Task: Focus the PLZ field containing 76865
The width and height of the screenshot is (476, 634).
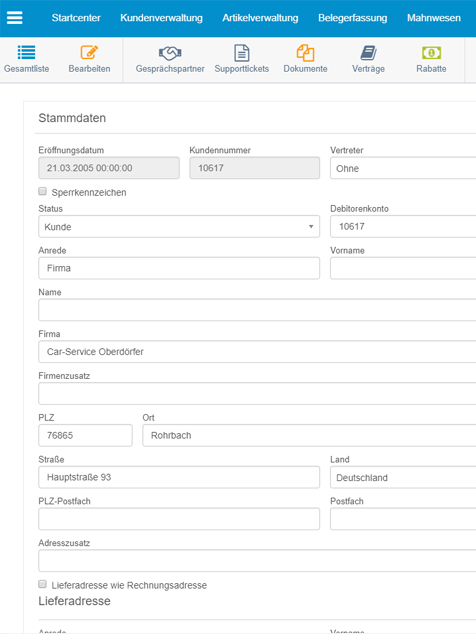Action: tap(85, 435)
